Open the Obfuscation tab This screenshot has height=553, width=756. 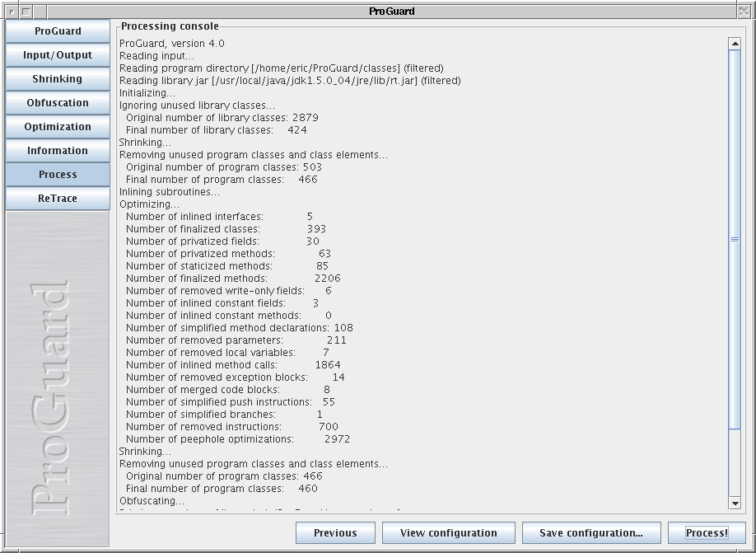pyautogui.click(x=58, y=103)
